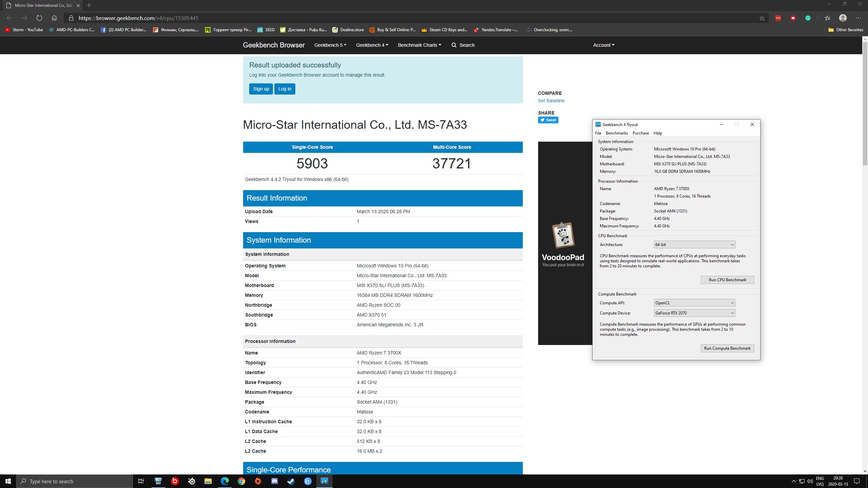Share the result with Tweet button

pos(548,120)
